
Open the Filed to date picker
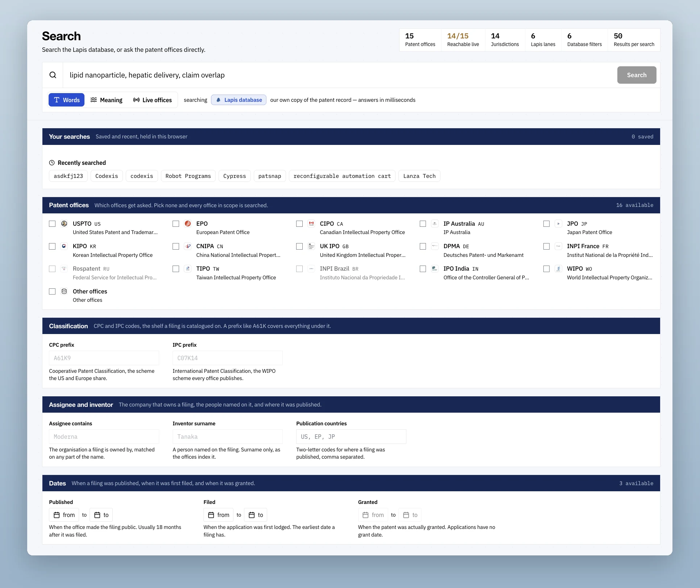tap(256, 515)
